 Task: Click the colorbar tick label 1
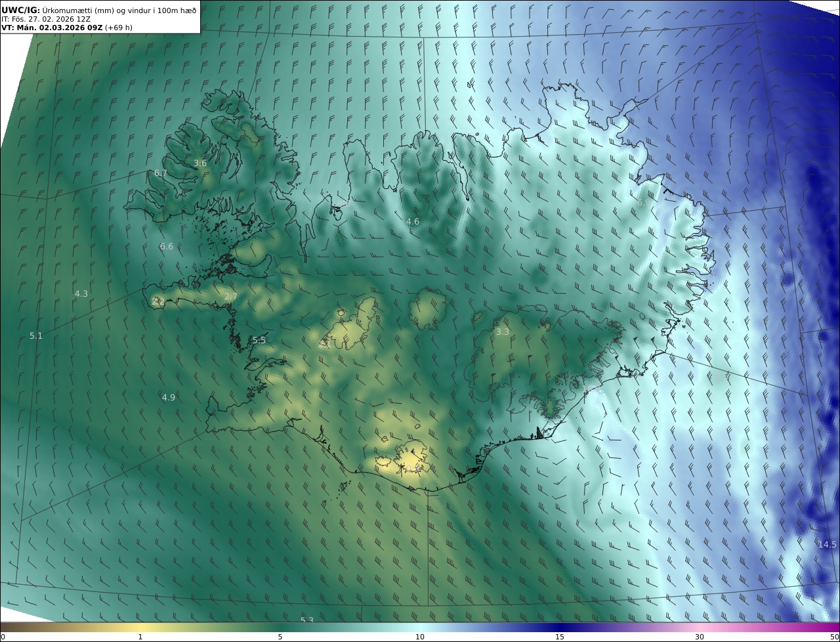tap(140, 637)
